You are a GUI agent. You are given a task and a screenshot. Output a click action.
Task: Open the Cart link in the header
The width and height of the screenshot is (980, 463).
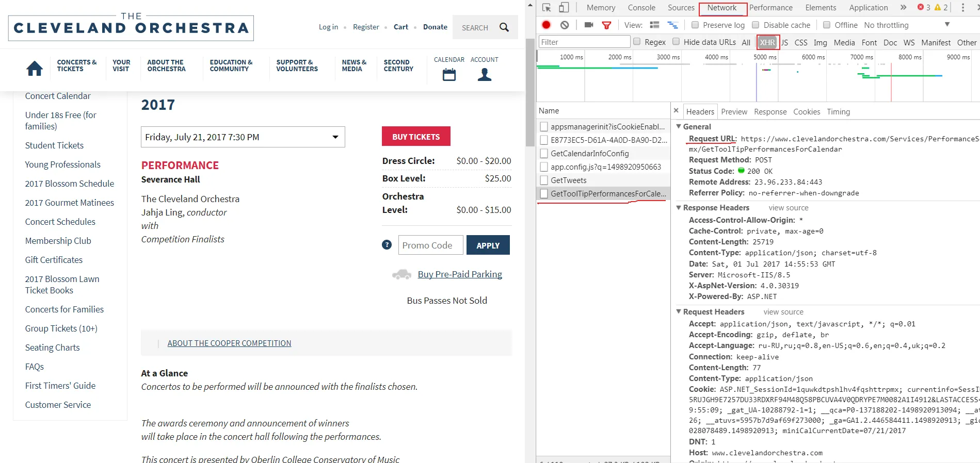401,27
